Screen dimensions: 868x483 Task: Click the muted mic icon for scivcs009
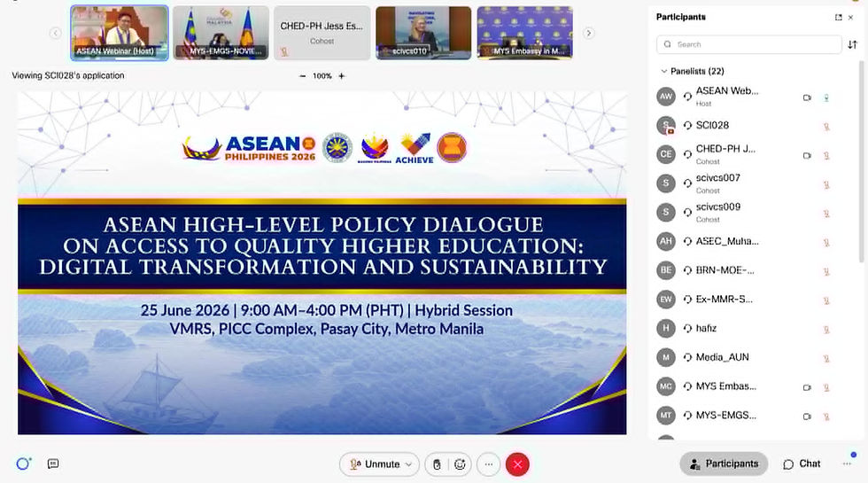pyautogui.click(x=825, y=214)
